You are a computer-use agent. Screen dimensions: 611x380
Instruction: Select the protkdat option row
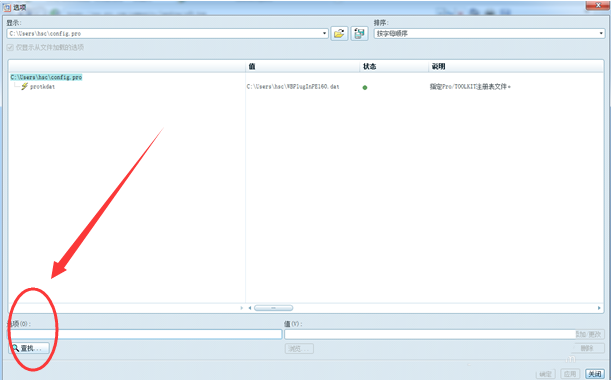click(x=42, y=87)
